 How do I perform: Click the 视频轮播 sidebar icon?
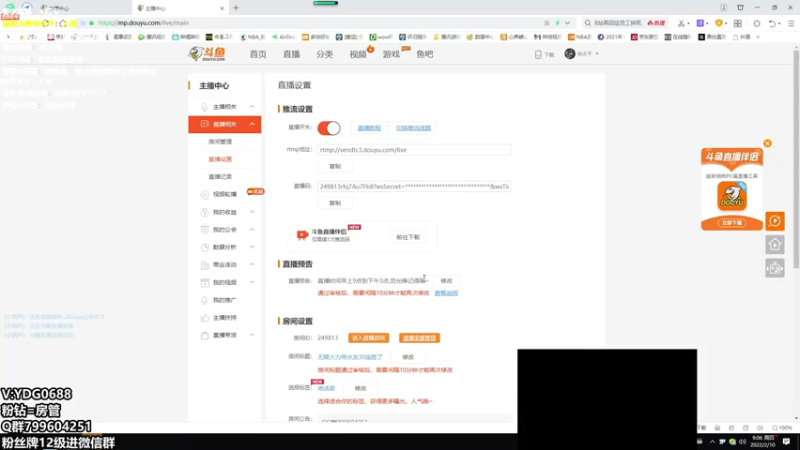tap(205, 194)
